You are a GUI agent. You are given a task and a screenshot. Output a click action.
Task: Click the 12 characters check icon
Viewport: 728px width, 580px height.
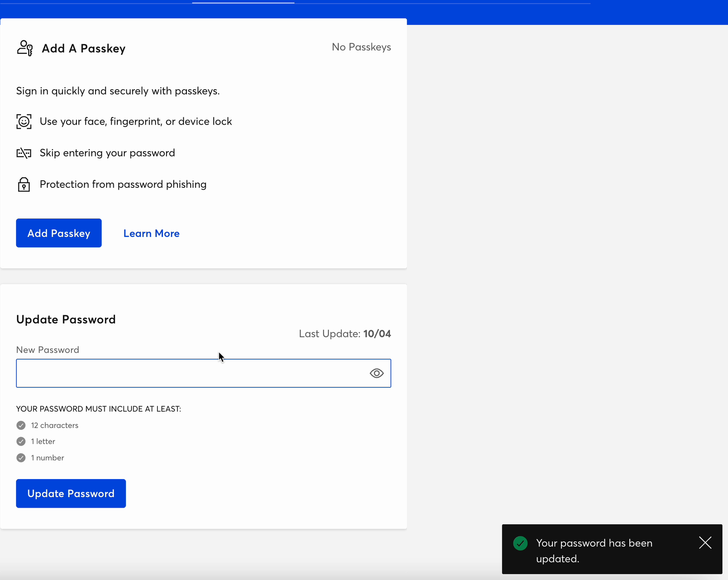click(x=21, y=425)
